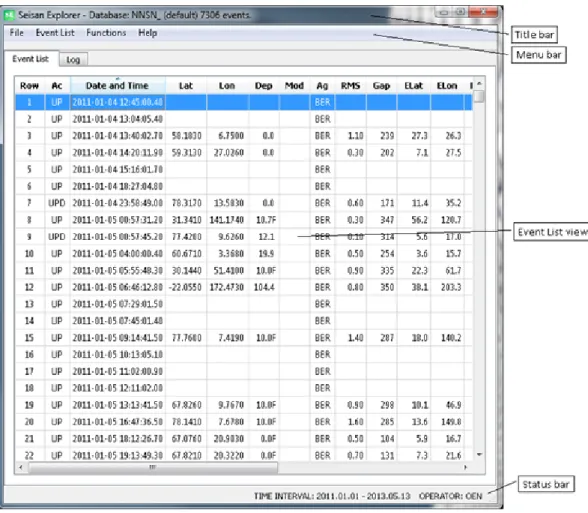
Task: Open the Functions menu
Action: pos(106,33)
